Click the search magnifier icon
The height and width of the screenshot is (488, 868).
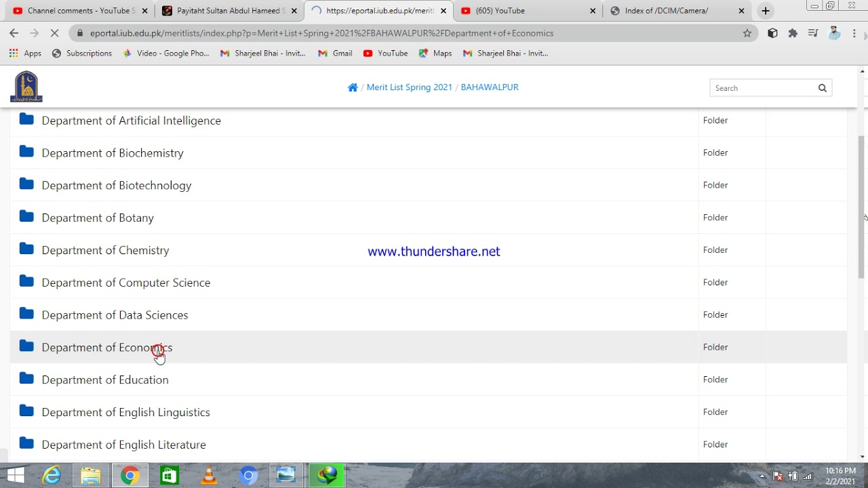point(823,87)
